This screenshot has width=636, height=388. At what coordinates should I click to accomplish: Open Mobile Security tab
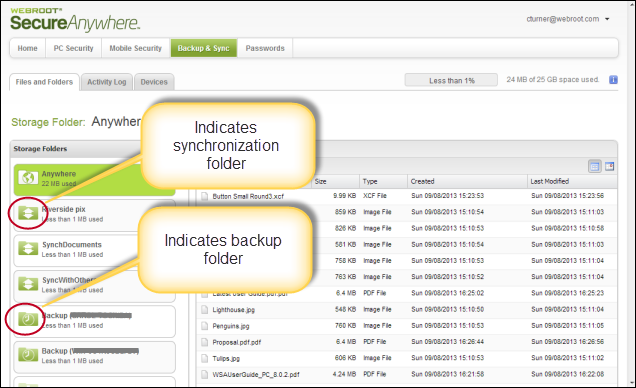point(135,48)
